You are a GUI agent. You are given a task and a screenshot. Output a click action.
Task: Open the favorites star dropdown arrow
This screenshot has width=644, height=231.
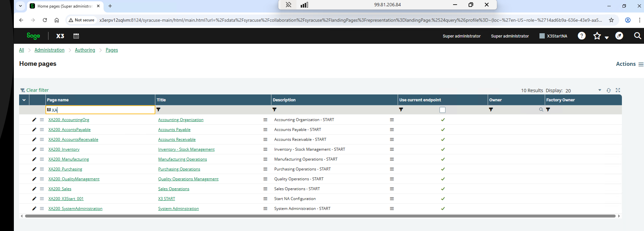(x=607, y=38)
